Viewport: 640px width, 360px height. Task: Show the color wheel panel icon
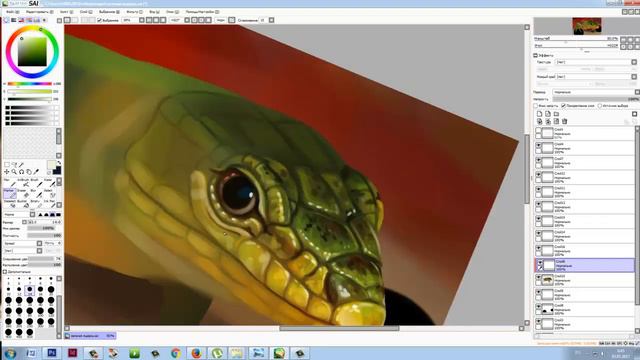[7, 20]
